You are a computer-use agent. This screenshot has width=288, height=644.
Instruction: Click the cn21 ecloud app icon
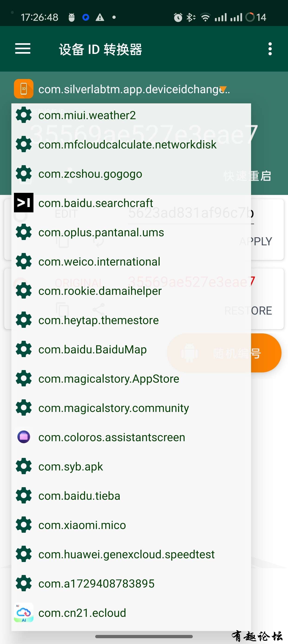(23, 612)
